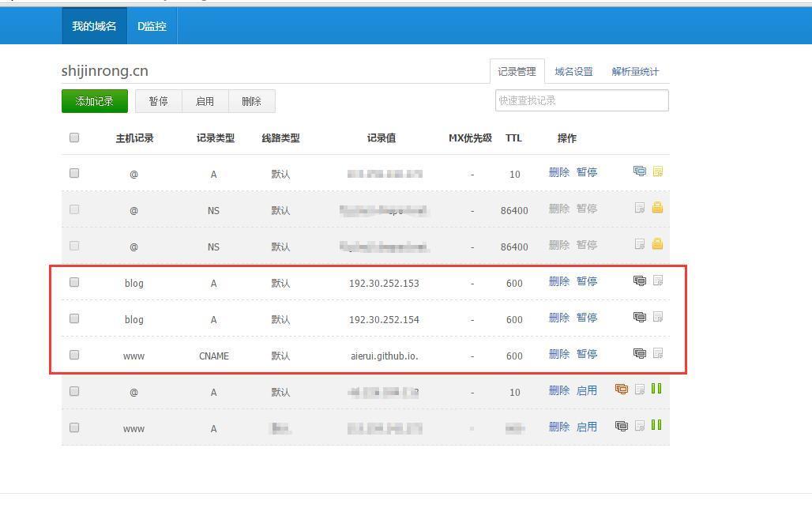812x512 pixels.
Task: Focus the 快速查找记录 search field
Action: tap(581, 100)
